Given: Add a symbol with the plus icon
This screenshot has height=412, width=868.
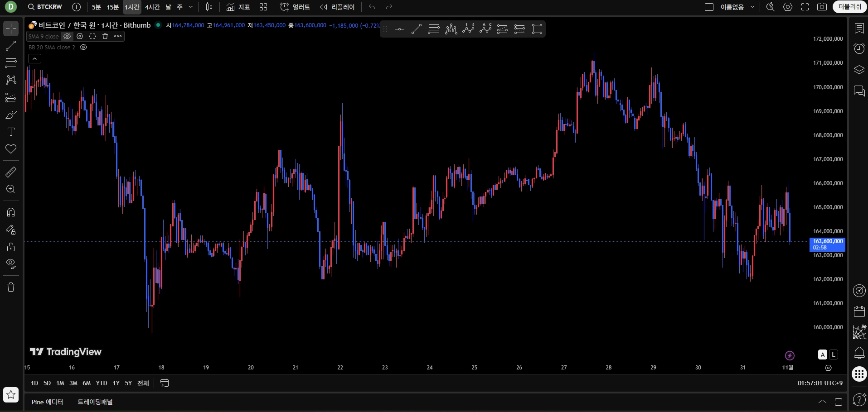Looking at the screenshot, I should pos(77,7).
